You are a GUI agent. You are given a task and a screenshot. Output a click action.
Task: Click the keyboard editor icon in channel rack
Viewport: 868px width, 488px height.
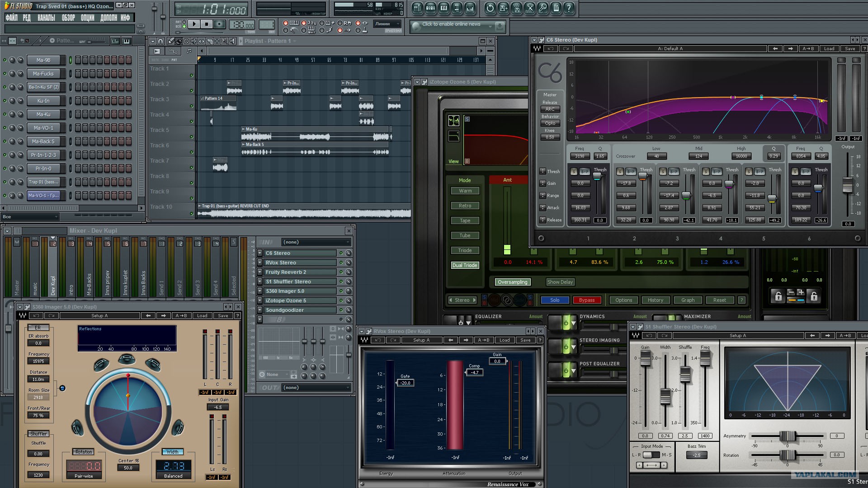click(x=127, y=41)
